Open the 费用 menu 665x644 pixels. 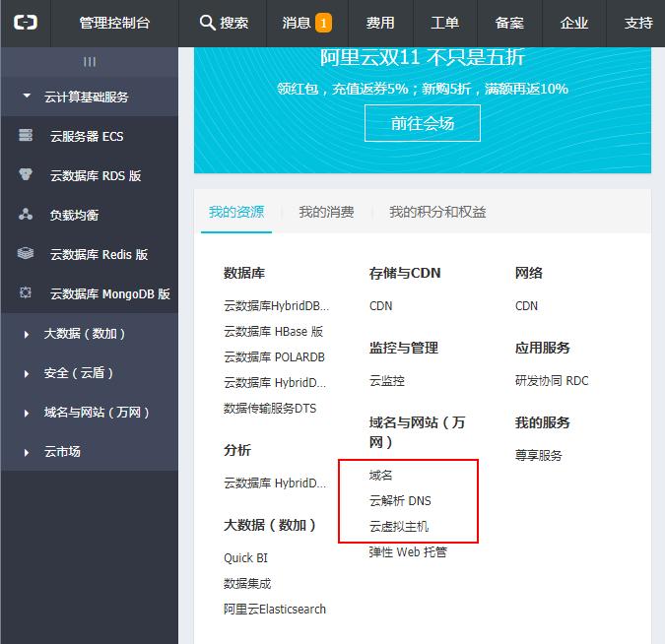380,23
